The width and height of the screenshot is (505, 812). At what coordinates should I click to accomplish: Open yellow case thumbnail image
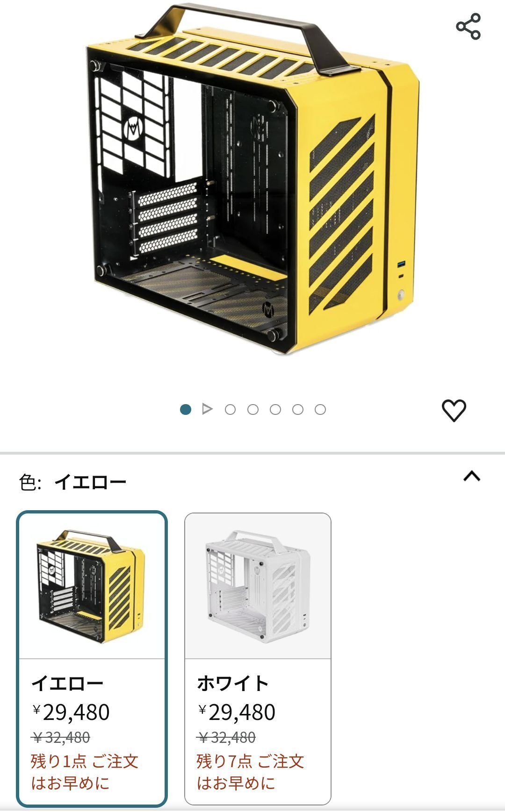point(91,587)
